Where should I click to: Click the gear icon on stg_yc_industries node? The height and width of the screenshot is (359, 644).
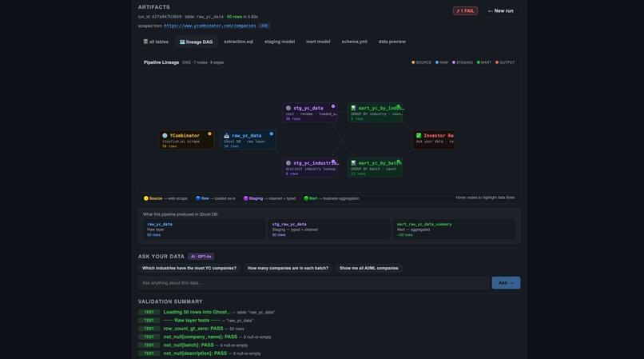pos(288,163)
